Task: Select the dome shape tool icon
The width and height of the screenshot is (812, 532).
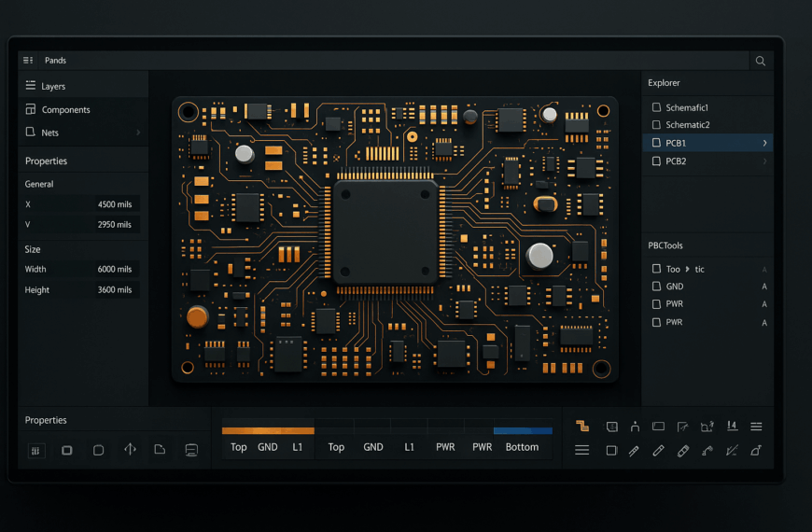Action: [756, 451]
